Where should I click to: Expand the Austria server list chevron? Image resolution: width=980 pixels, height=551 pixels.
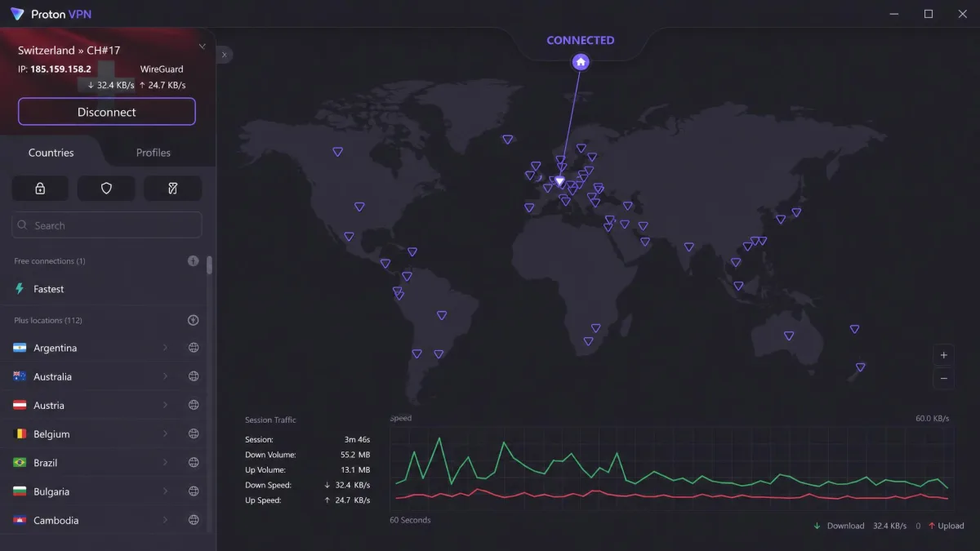pos(165,405)
